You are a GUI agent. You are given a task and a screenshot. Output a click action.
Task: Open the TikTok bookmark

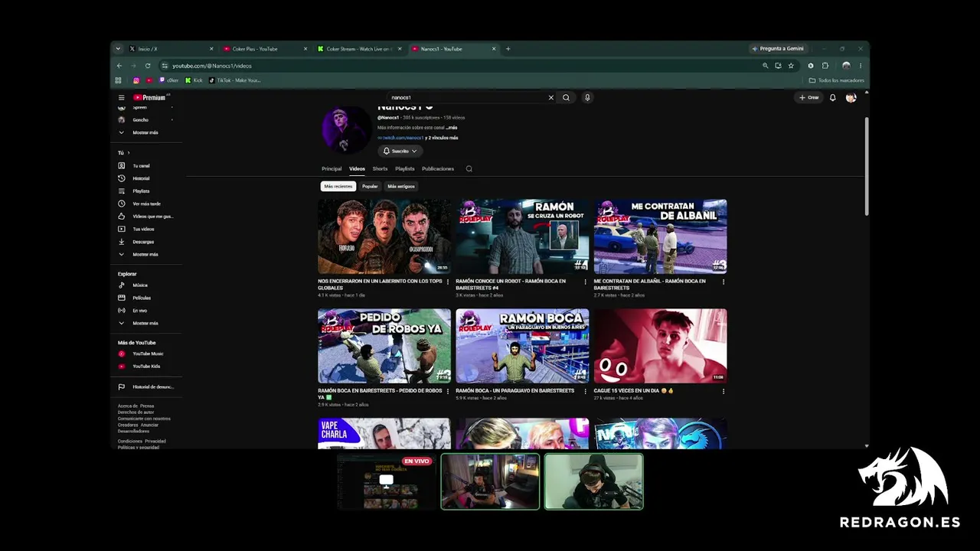[235, 80]
